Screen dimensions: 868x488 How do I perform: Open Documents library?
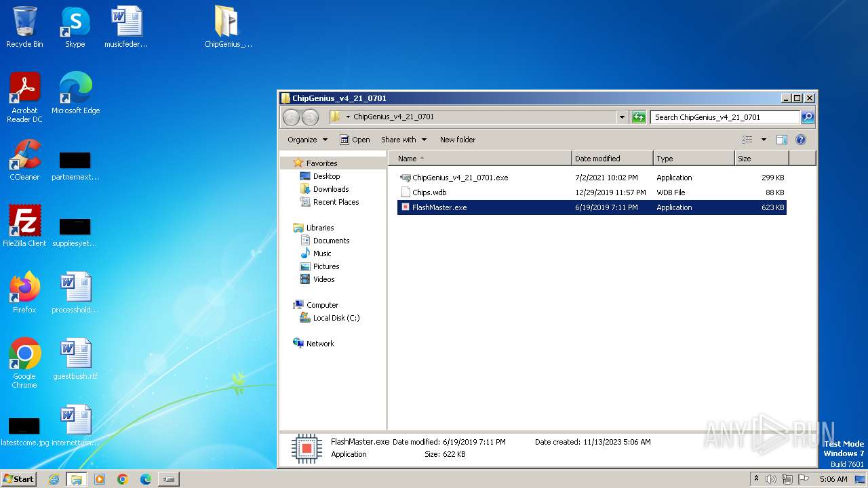331,241
